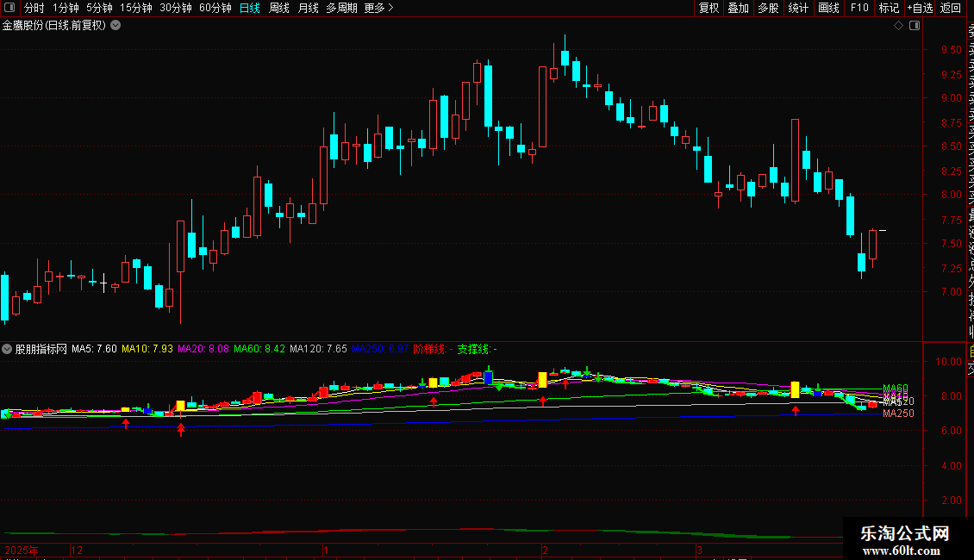This screenshot has height=560, width=974.
Task: Click the MA120: 7.65 value
Action: pos(318,349)
